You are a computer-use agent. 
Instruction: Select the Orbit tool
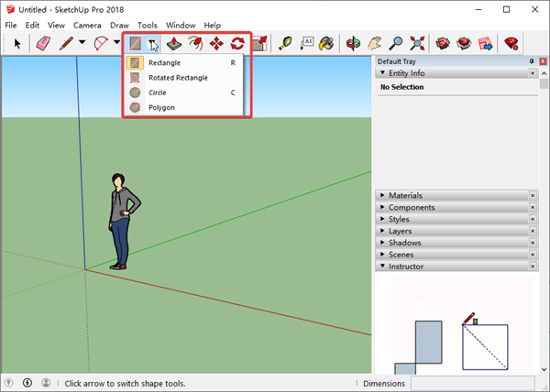point(353,43)
